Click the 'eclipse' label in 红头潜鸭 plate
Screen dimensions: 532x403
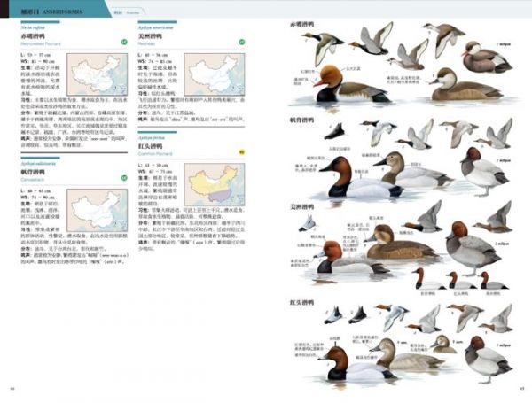pyautogui.click(x=504, y=345)
